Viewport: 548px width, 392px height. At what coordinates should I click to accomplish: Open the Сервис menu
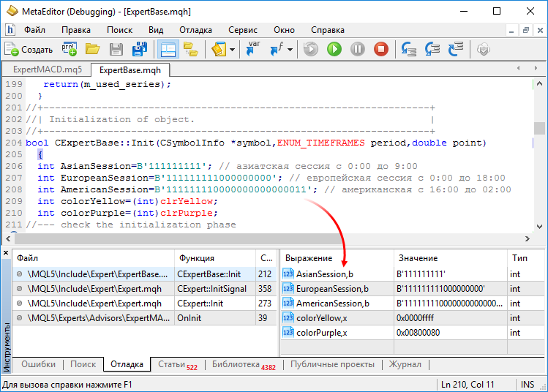(243, 30)
